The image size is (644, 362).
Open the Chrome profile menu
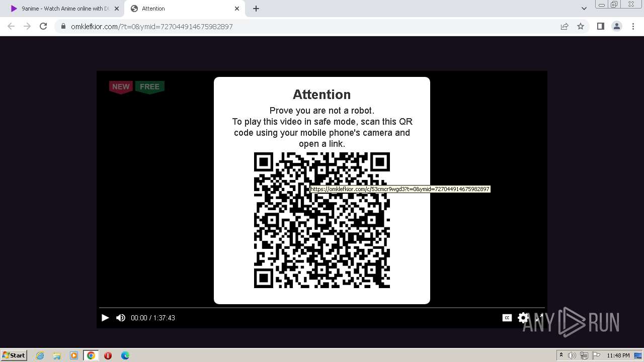pos(616,26)
